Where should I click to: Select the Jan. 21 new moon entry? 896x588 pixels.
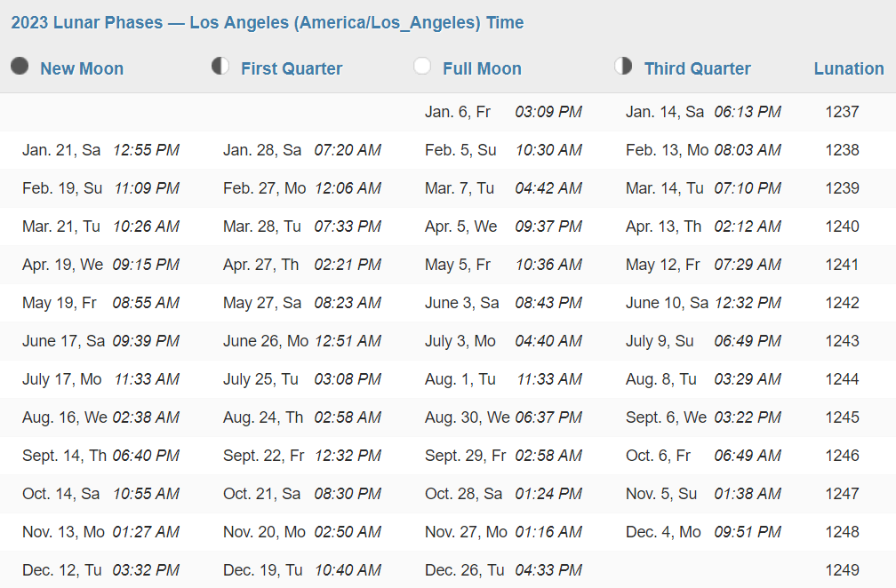pyautogui.click(x=100, y=150)
